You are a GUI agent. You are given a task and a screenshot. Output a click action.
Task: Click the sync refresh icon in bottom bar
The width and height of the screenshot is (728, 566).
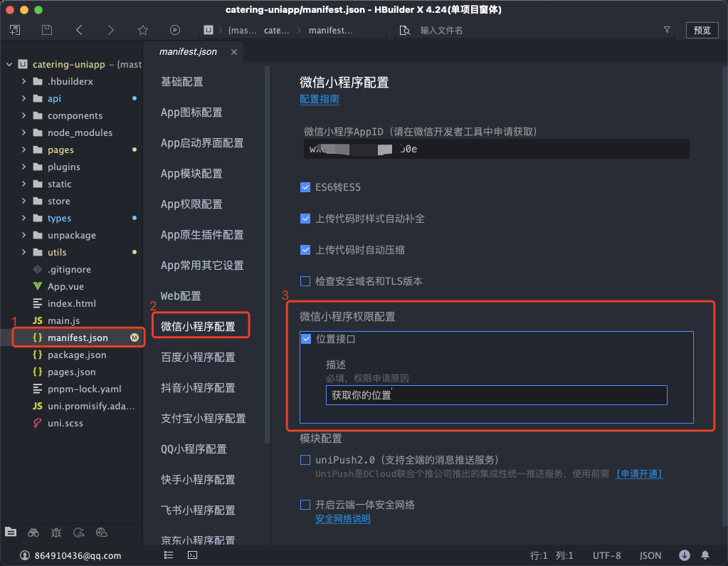(x=79, y=532)
